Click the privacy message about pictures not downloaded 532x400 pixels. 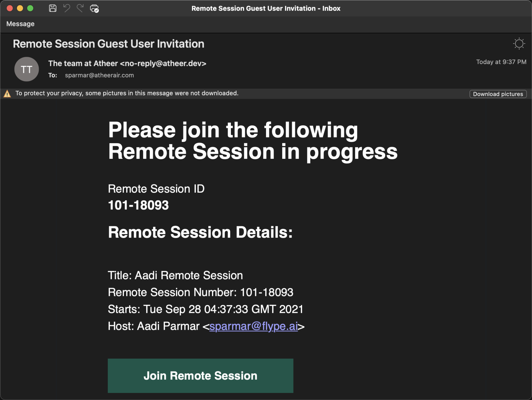coord(127,93)
